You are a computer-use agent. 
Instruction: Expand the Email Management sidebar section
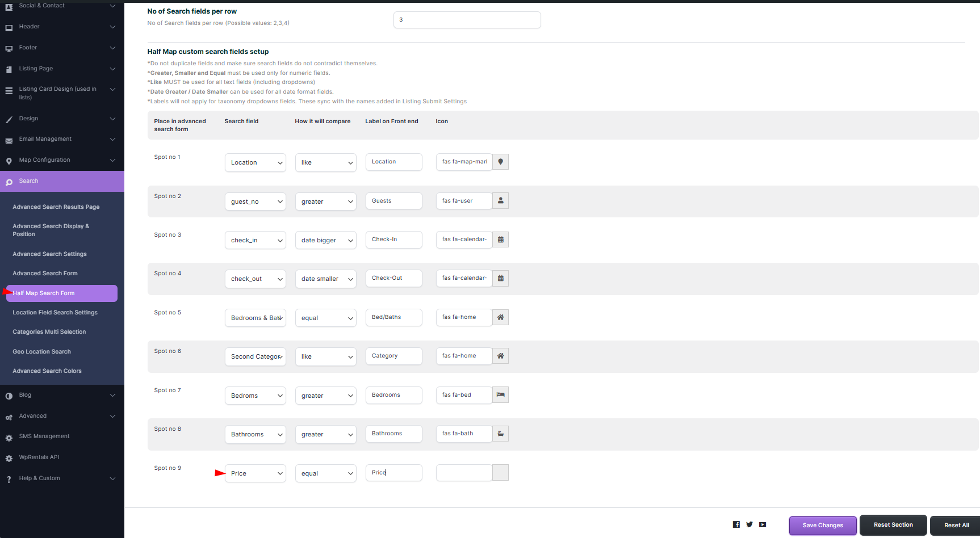coord(62,139)
